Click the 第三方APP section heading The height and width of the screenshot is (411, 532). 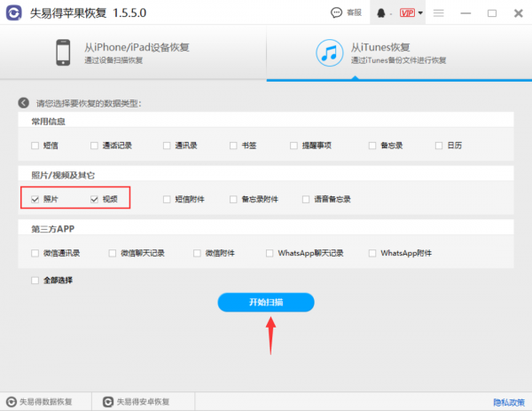pyautogui.click(x=52, y=229)
